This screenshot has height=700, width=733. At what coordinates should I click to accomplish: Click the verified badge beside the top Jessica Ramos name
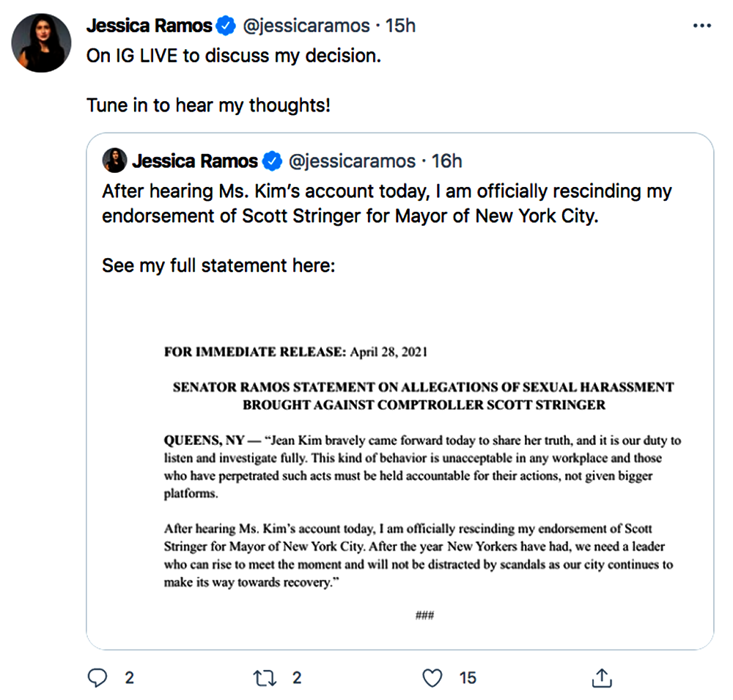[226, 26]
